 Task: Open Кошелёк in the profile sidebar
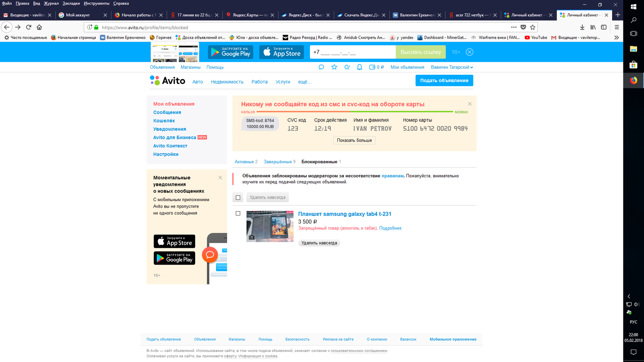(x=164, y=121)
